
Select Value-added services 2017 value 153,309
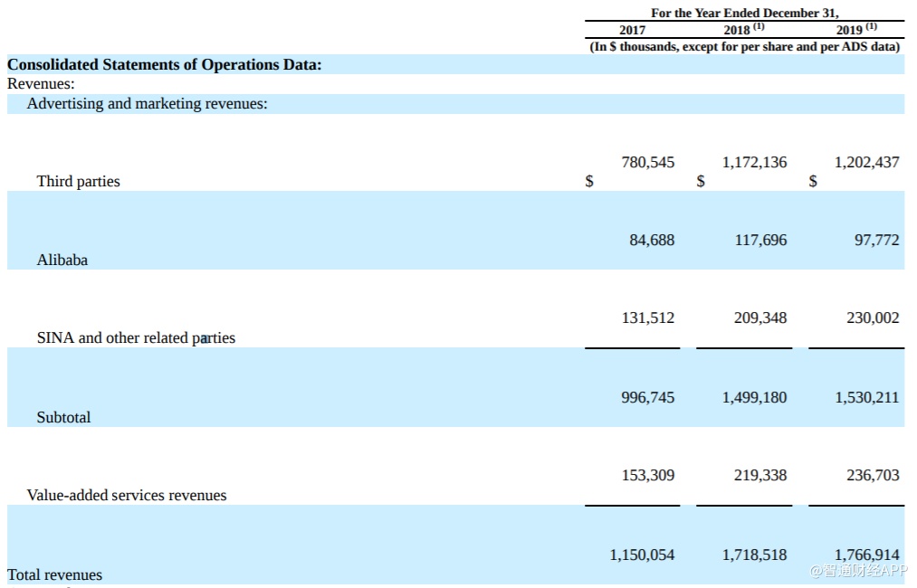point(647,475)
